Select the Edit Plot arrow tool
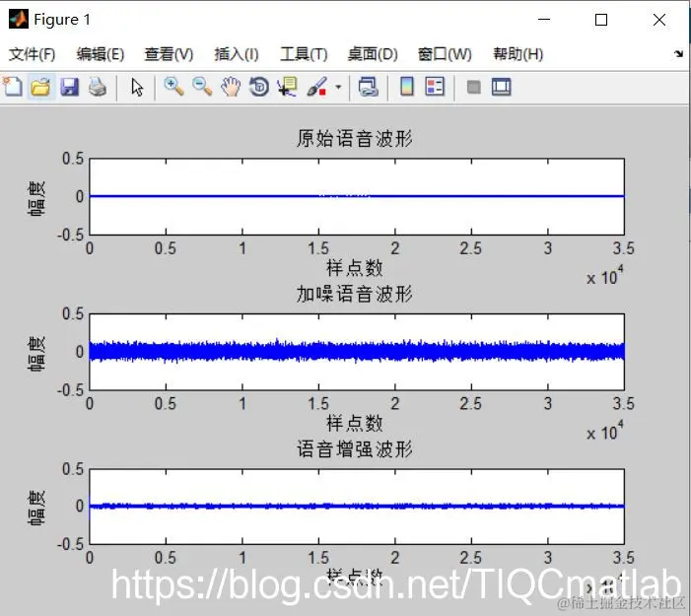Image resolution: width=691 pixels, height=616 pixels. 137,87
